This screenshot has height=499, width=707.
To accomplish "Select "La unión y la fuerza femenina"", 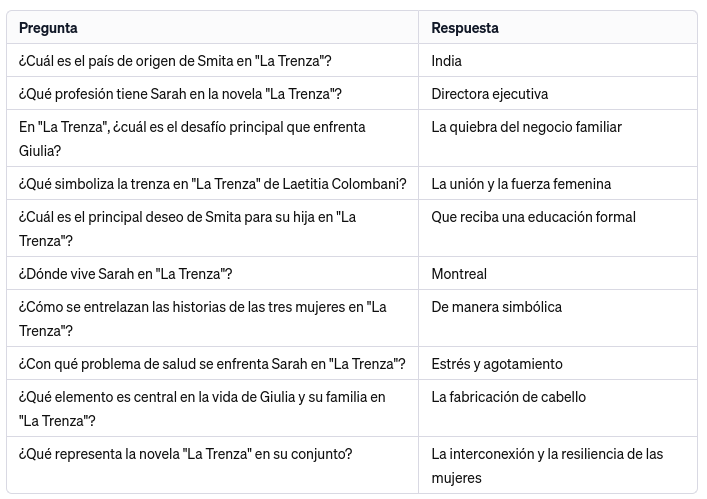I will [x=521, y=184].
